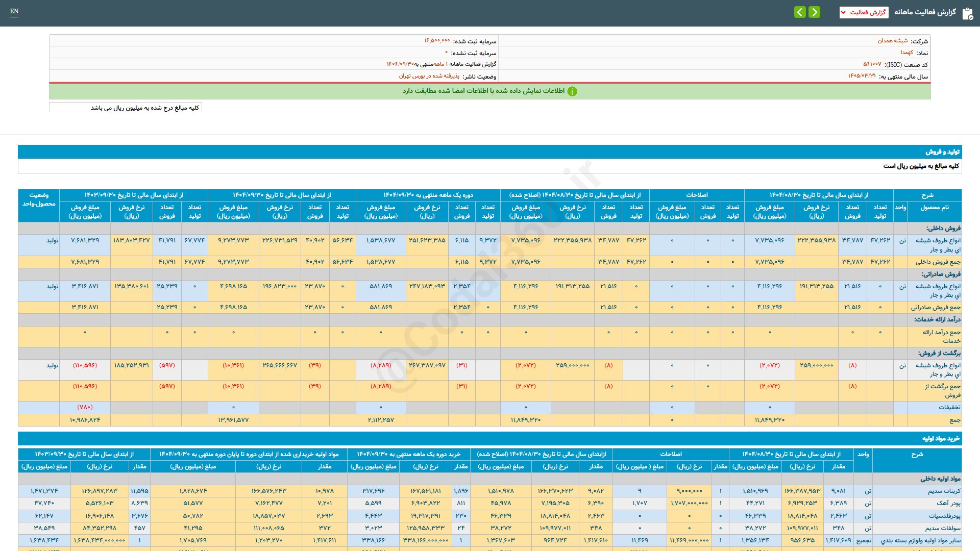The width and height of the screenshot is (980, 551).
Task: Open the گزارش فعالیت dropdown
Action: [864, 12]
